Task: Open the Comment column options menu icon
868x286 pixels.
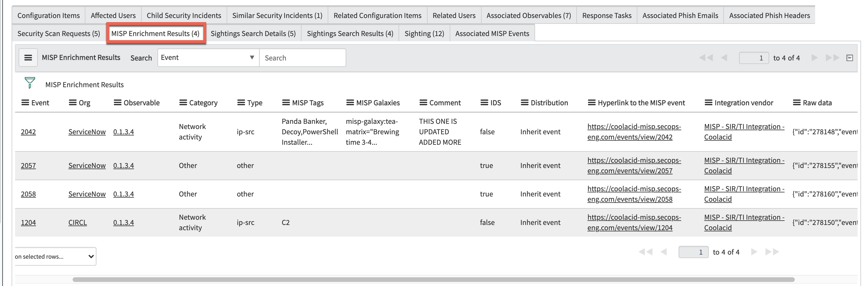Action: 424,103
